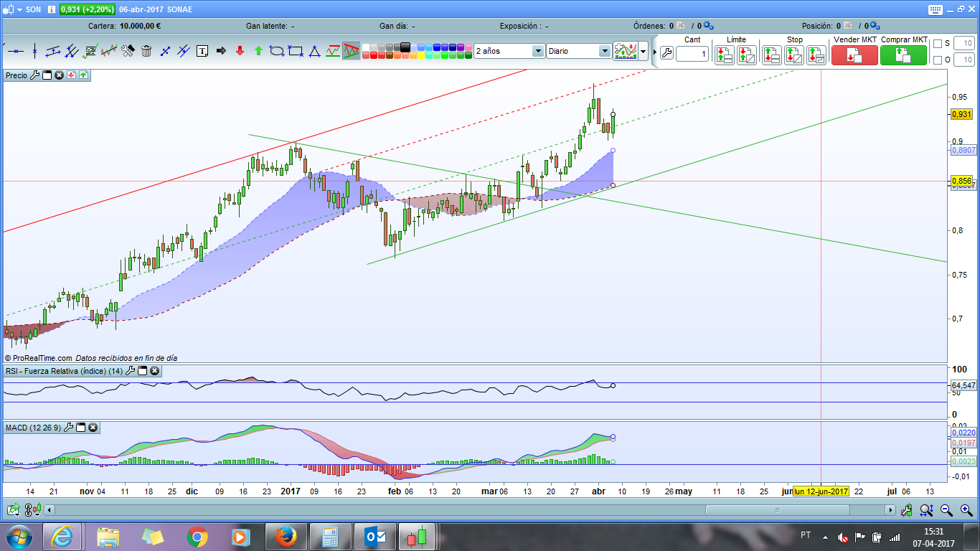Image resolution: width=980 pixels, height=551 pixels.
Task: Remove the RSI indicator panel
Action: (x=154, y=371)
